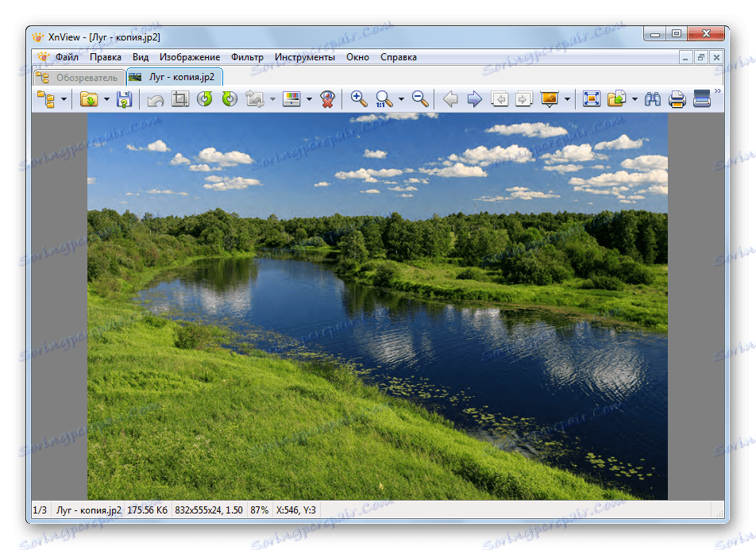Viewport: 756px width, 550px height.
Task: Switch to the Обозреватель tab
Action: pyautogui.click(x=80, y=78)
